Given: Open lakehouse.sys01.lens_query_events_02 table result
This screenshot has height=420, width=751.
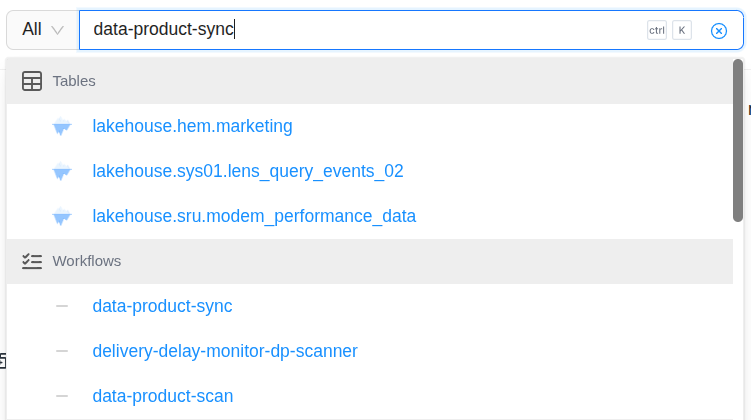Looking at the screenshot, I should click(247, 171).
